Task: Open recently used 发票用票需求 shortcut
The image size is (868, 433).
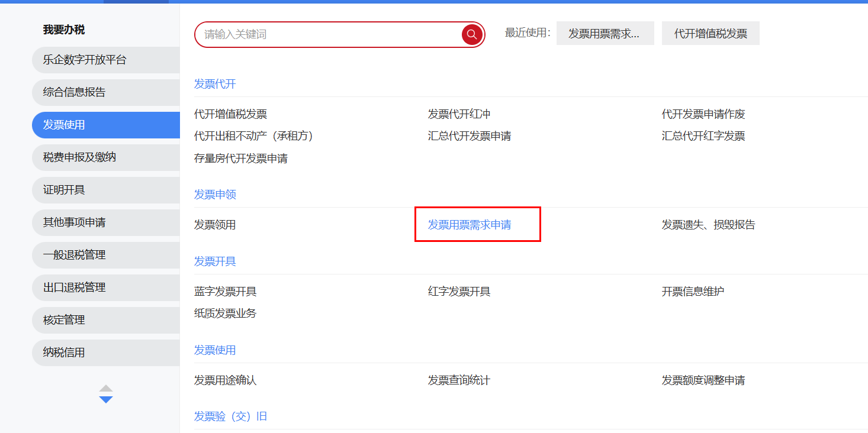Action: click(605, 34)
